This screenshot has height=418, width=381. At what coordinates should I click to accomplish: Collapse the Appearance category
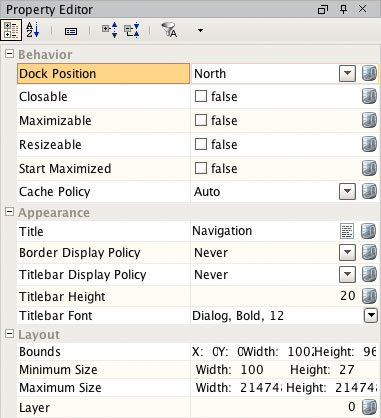[10, 212]
